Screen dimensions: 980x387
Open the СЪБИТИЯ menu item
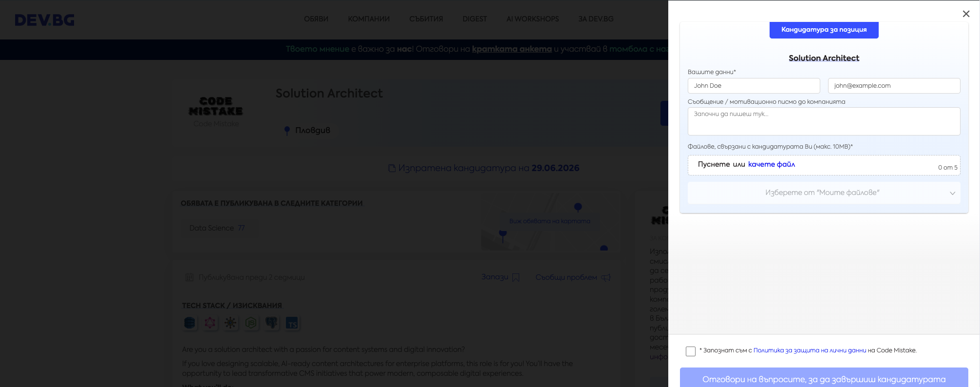pos(426,19)
